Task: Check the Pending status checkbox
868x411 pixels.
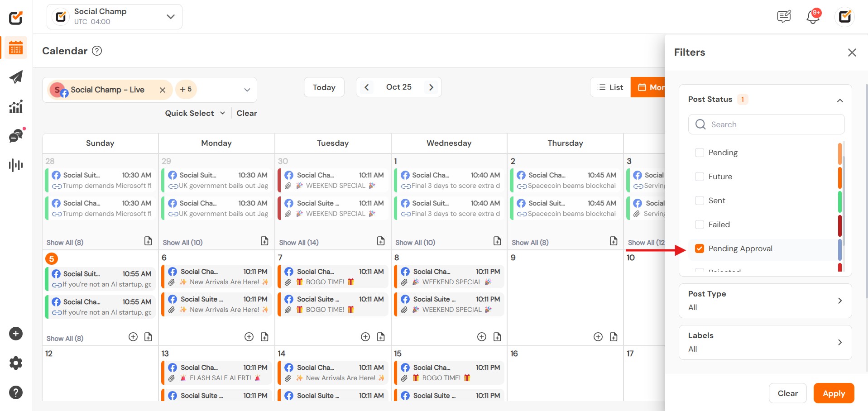Action: coord(700,153)
